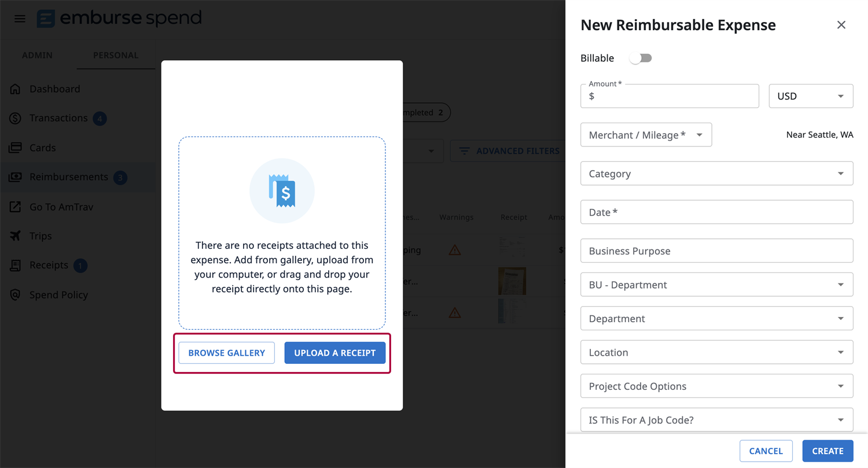
Task: Close the New Reimbursable Expense panel
Action: click(841, 25)
